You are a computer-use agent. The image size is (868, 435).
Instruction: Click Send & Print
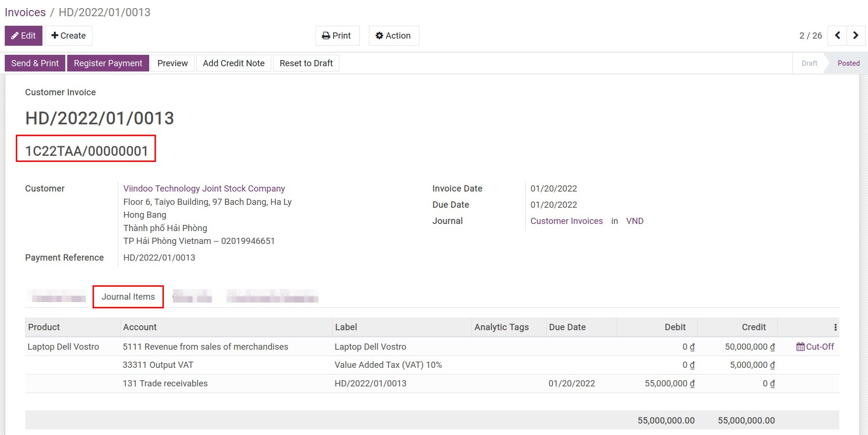[x=34, y=63]
